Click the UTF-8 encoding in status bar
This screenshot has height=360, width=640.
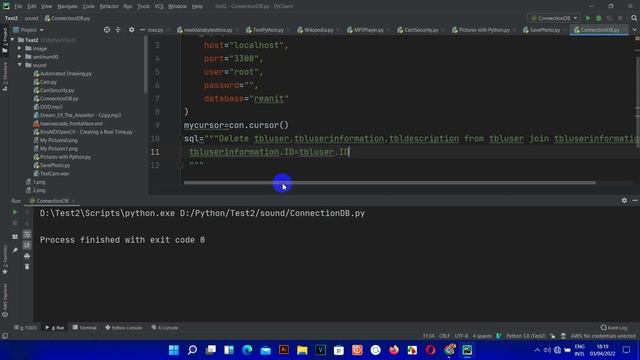461,336
